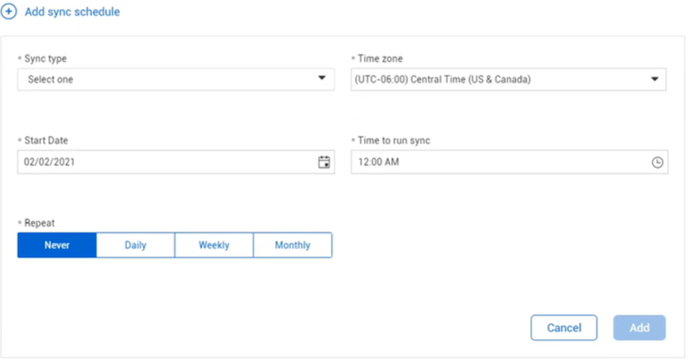Select the Weekly repeat option
The width and height of the screenshot is (689, 361).
pyautogui.click(x=214, y=245)
